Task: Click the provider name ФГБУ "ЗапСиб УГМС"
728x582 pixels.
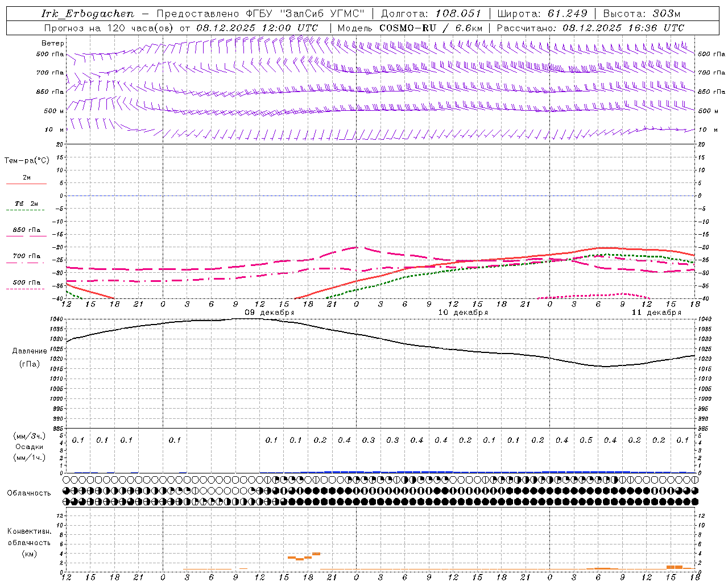Action: 305,14
